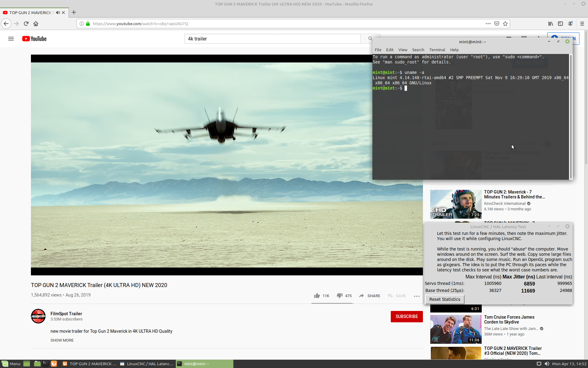
Task: Go back with the Firefox back arrow
Action: click(6, 24)
